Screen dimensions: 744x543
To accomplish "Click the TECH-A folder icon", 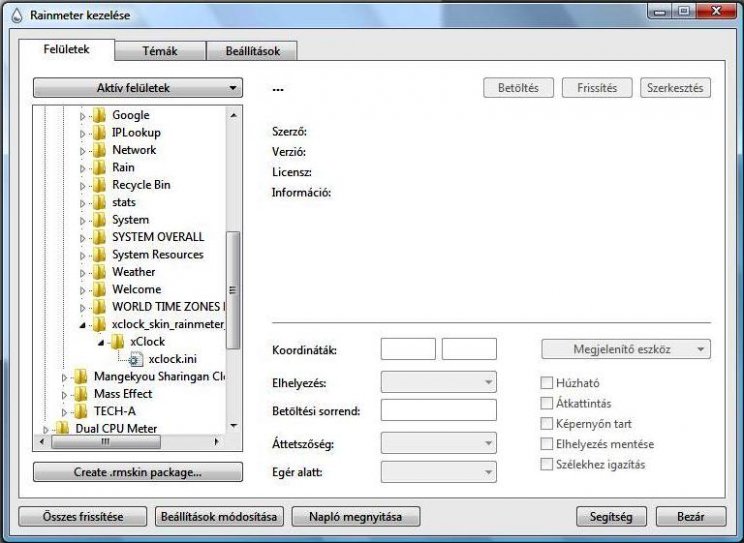I will pyautogui.click(x=81, y=411).
